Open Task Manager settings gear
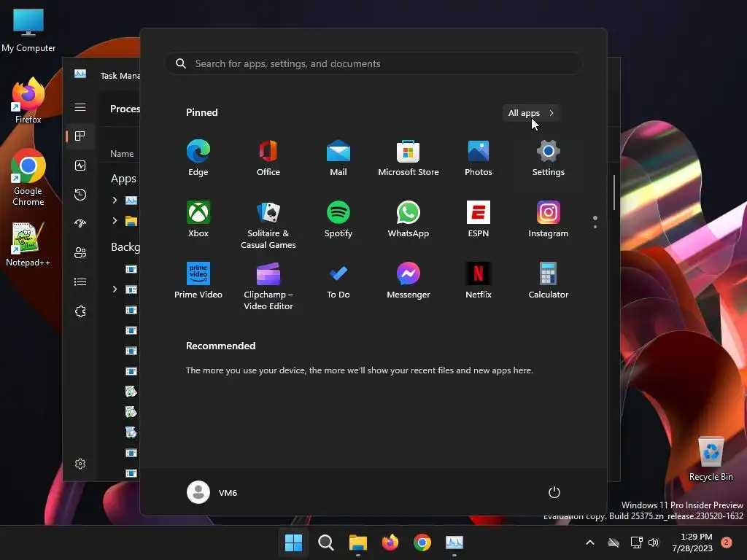Screen dimensions: 747x560 pyautogui.click(x=80, y=464)
